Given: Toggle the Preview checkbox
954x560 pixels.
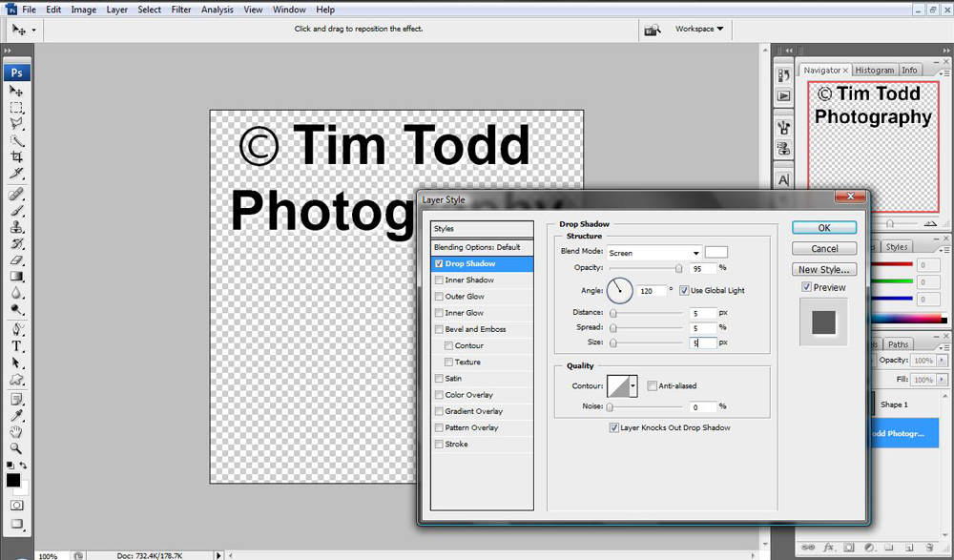Looking at the screenshot, I should pos(806,287).
